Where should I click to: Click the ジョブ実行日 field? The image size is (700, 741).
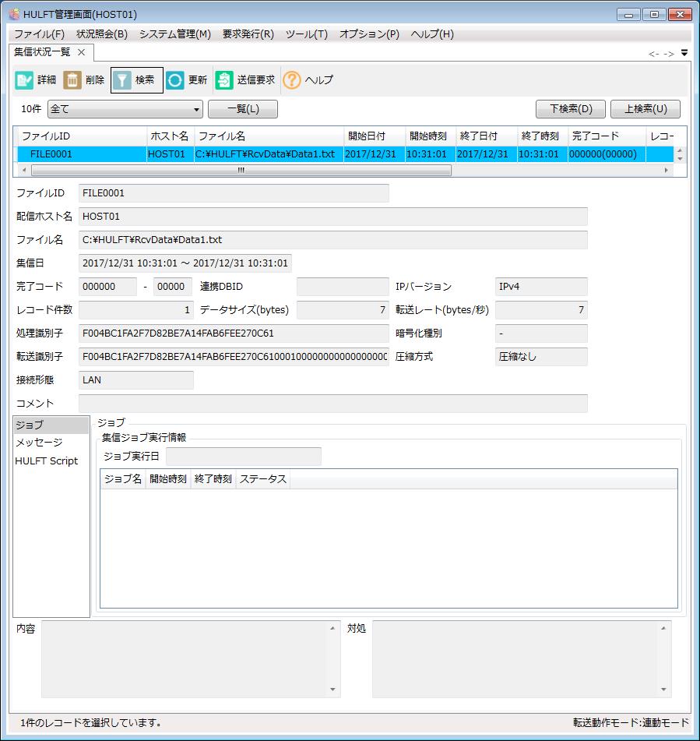(244, 457)
